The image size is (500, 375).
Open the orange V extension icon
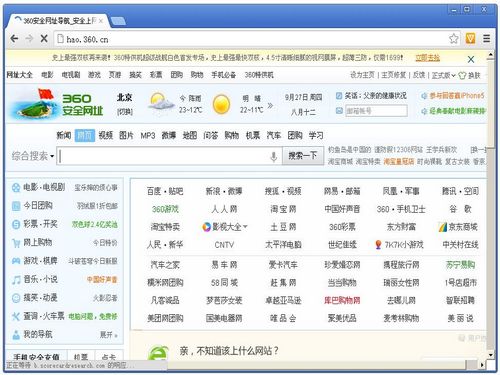tap(470, 39)
